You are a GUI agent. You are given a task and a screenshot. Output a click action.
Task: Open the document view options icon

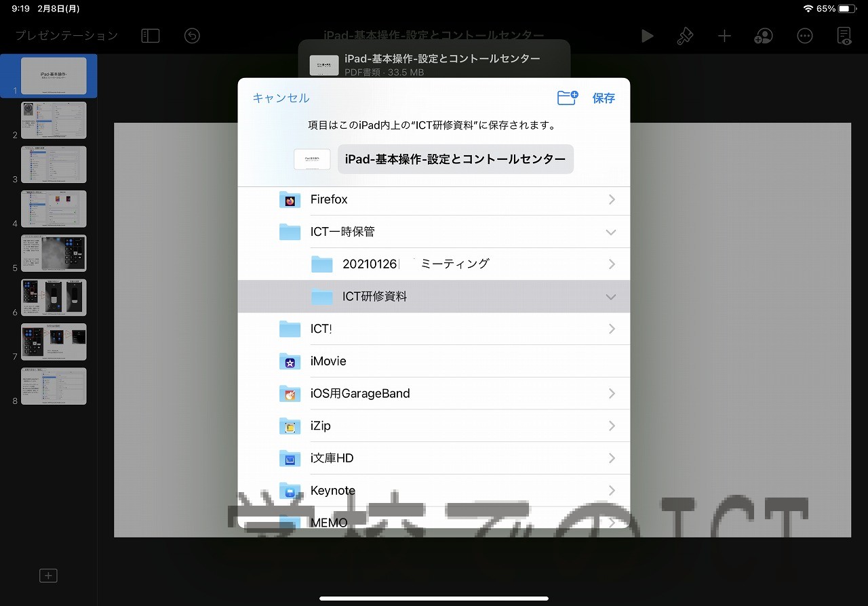coord(844,36)
